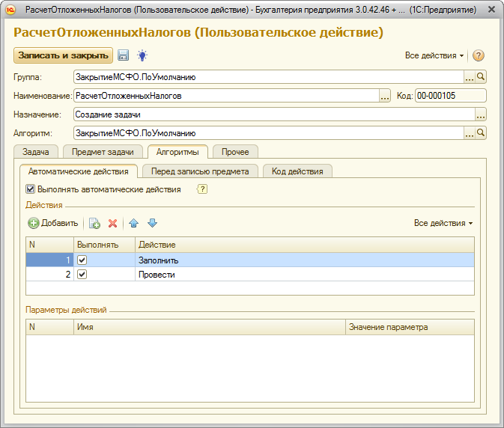Click the Добавить button to add action

coord(53,223)
